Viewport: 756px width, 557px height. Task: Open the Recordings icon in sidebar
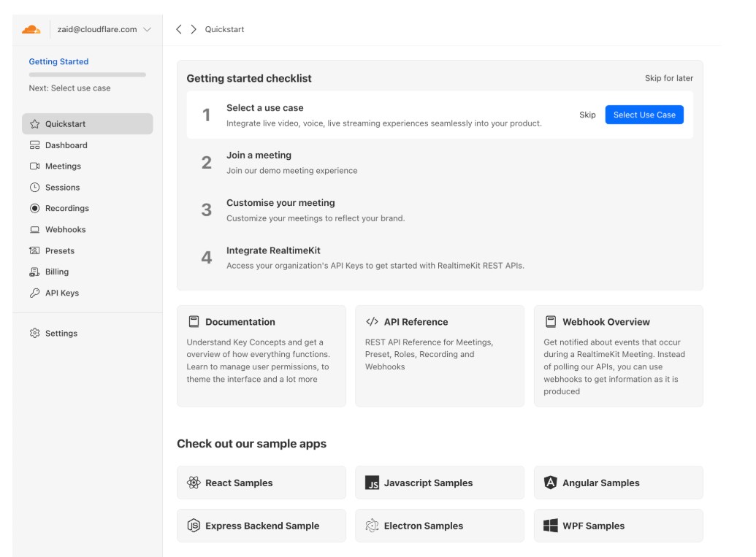click(x=34, y=209)
